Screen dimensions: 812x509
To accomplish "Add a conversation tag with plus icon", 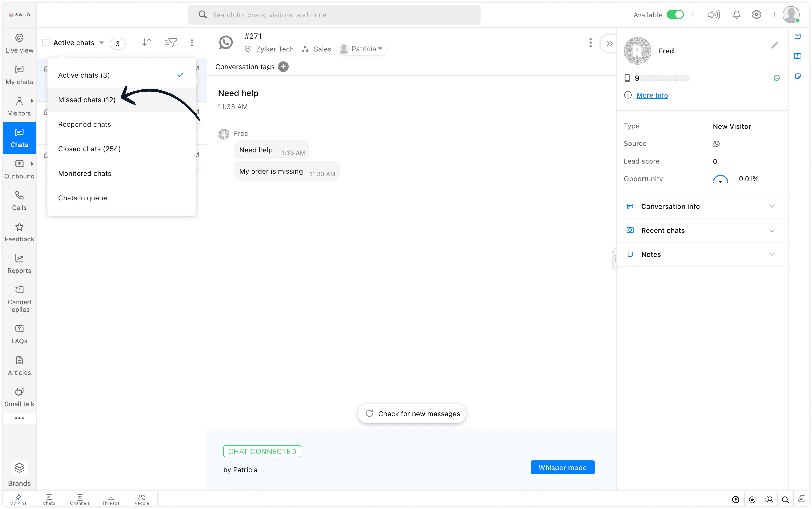I will [x=283, y=67].
